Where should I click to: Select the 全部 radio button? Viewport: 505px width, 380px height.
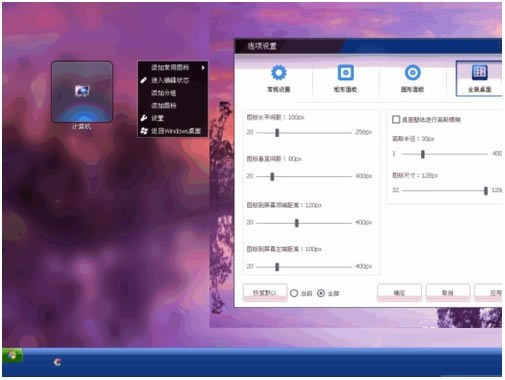tap(321, 293)
